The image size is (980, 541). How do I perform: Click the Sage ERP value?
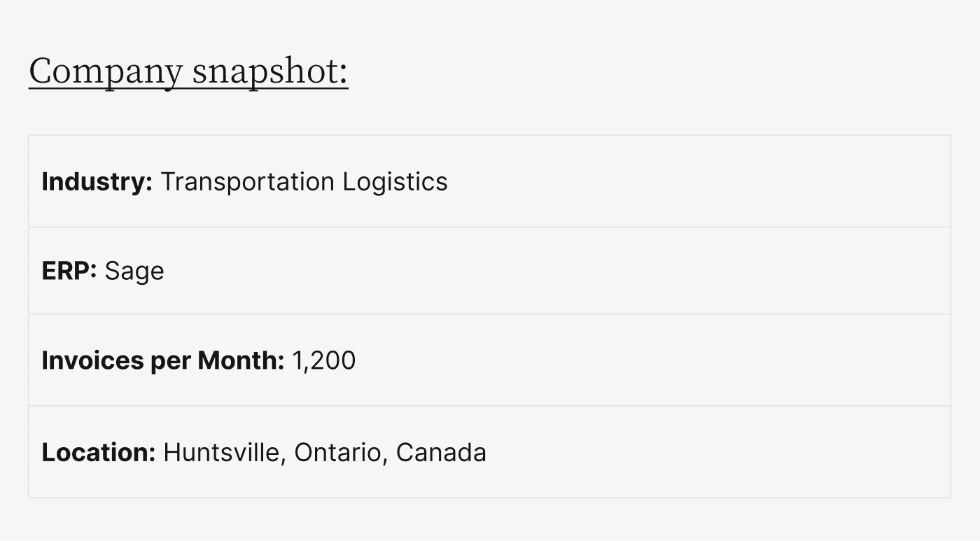coord(134,272)
